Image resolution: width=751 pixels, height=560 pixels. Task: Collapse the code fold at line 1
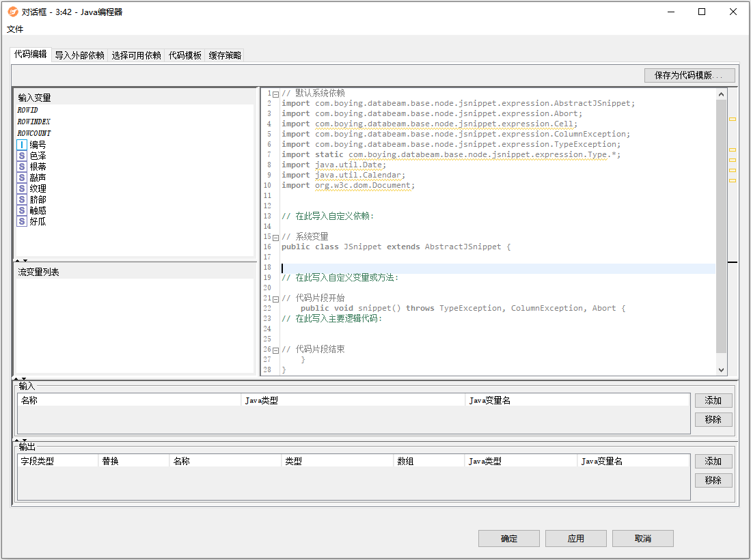pyautogui.click(x=275, y=94)
